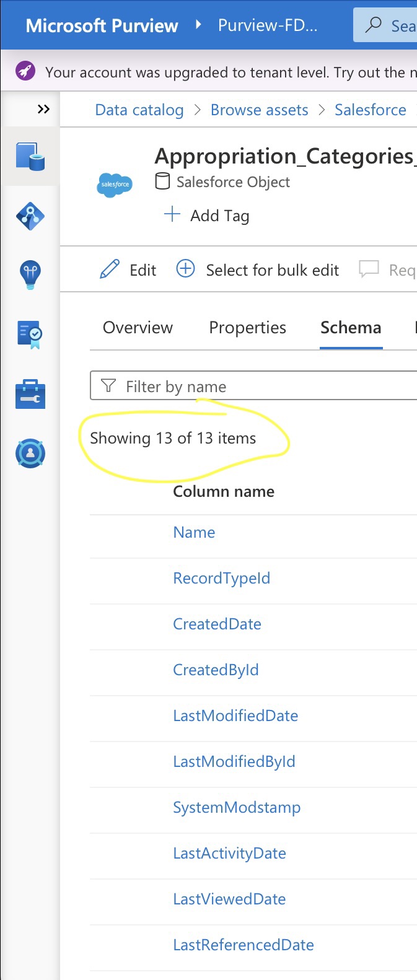Switch to the Overview tab
417x980 pixels.
(138, 327)
